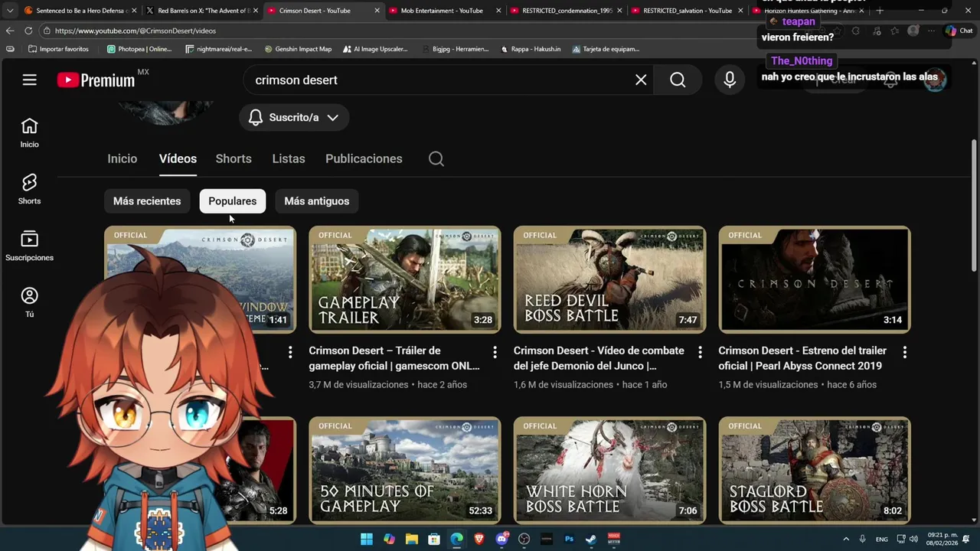Switch to Mob Entertainment browser tab
The width and height of the screenshot is (980, 551).
444,11
